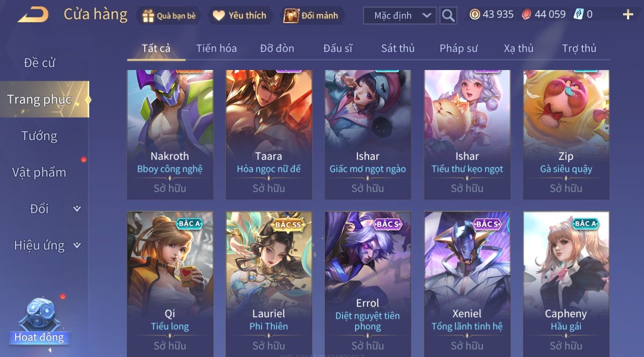Click the back arrow icon
644x357 pixels.
[33, 15]
